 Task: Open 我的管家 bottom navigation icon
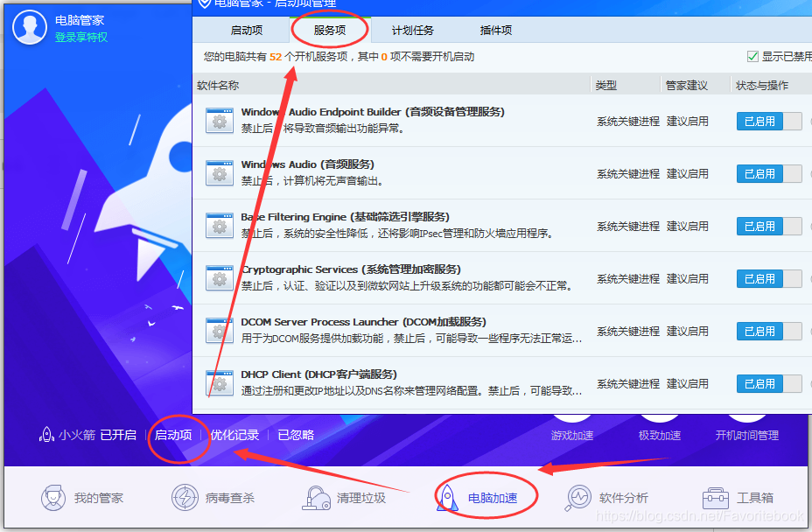tap(53, 498)
